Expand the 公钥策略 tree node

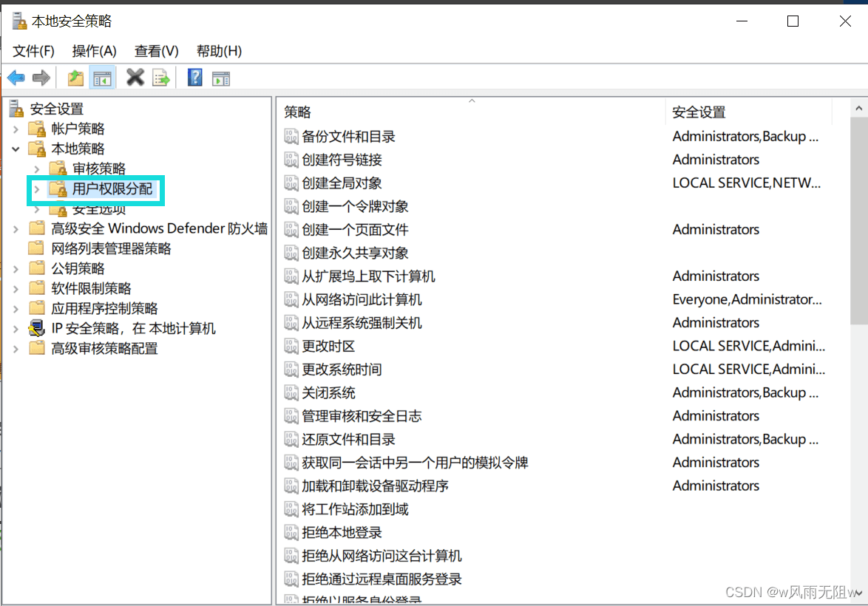click(x=16, y=269)
